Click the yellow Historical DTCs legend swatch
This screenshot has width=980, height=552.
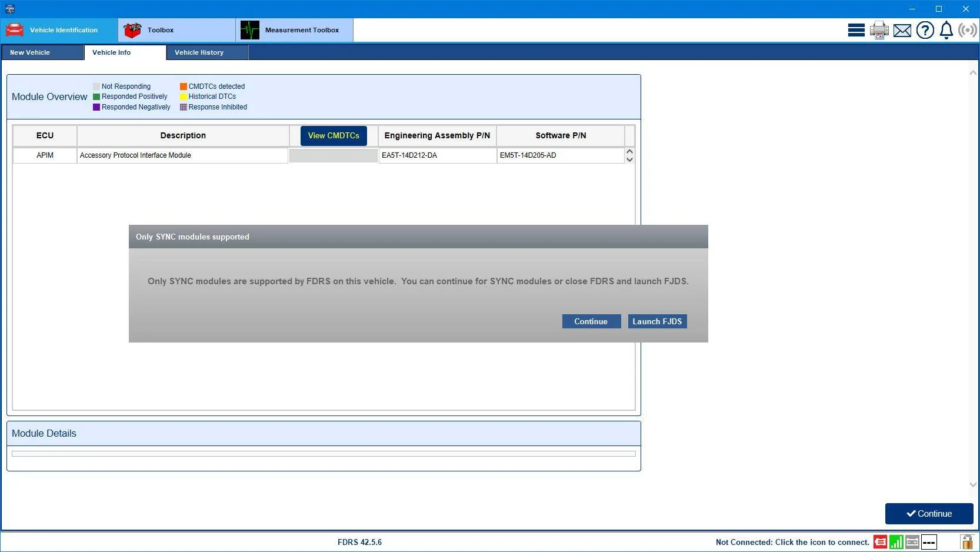click(x=184, y=97)
